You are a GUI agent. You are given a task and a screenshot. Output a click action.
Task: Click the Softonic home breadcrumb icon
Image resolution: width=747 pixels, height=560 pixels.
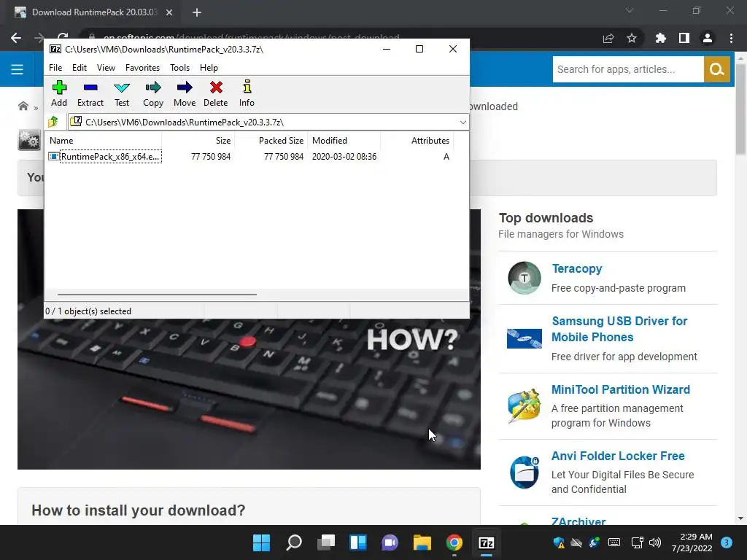tap(23, 106)
